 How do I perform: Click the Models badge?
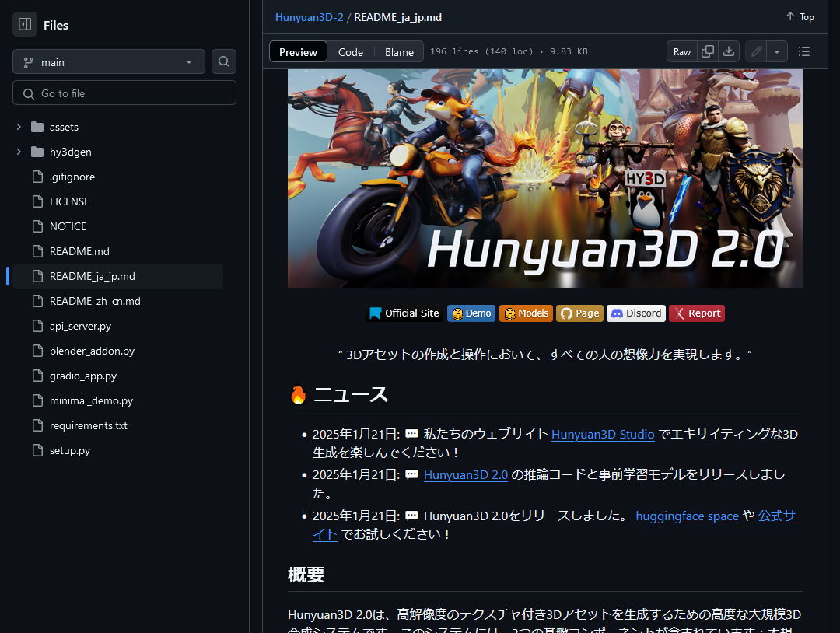526,313
